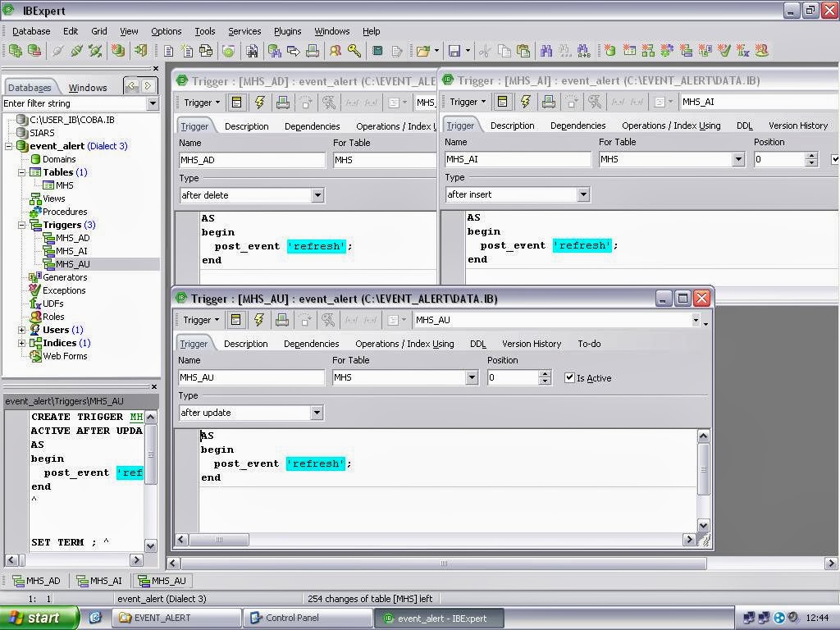Click the Unregister Database toolbar icon
Viewport: 840px width, 630px height.
tap(34, 51)
